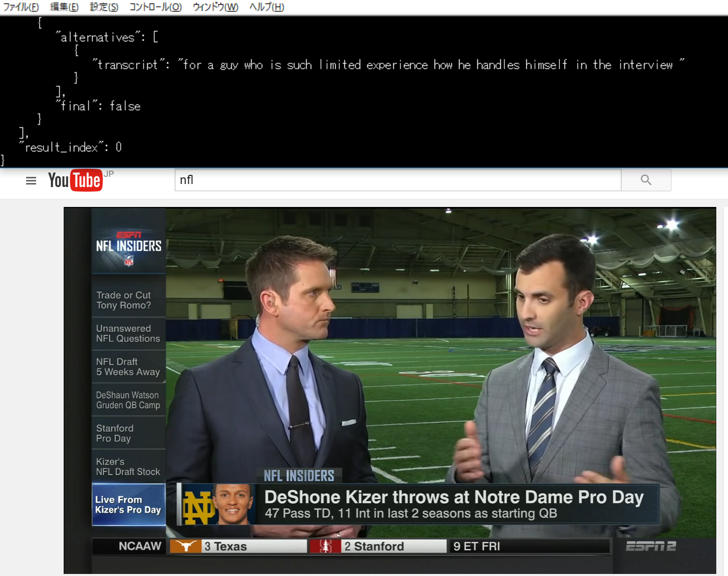Image resolution: width=728 pixels, height=576 pixels.
Task: Click highlighted 'Live From Kizer's Pro Day' item
Action: (x=128, y=505)
